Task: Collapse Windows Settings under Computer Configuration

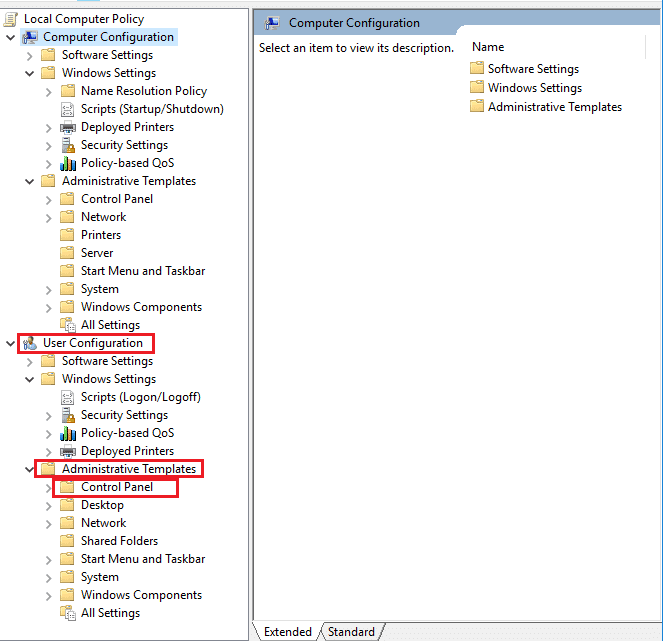Action: (30, 74)
